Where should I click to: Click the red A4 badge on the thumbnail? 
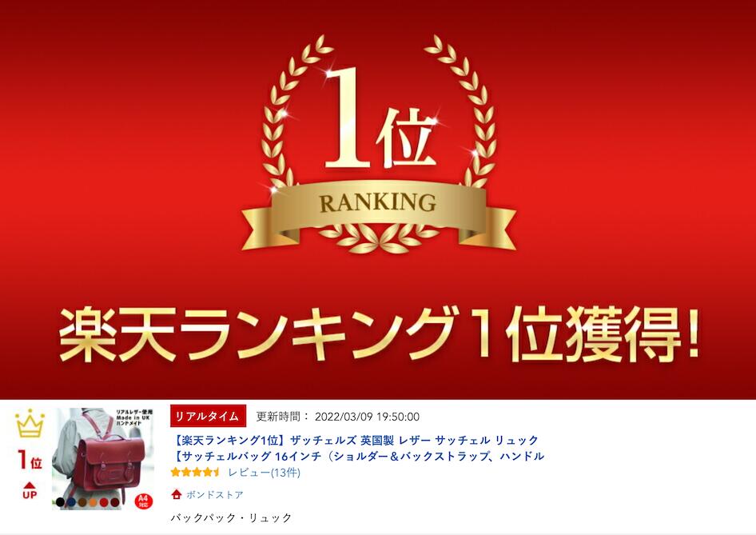(x=144, y=501)
